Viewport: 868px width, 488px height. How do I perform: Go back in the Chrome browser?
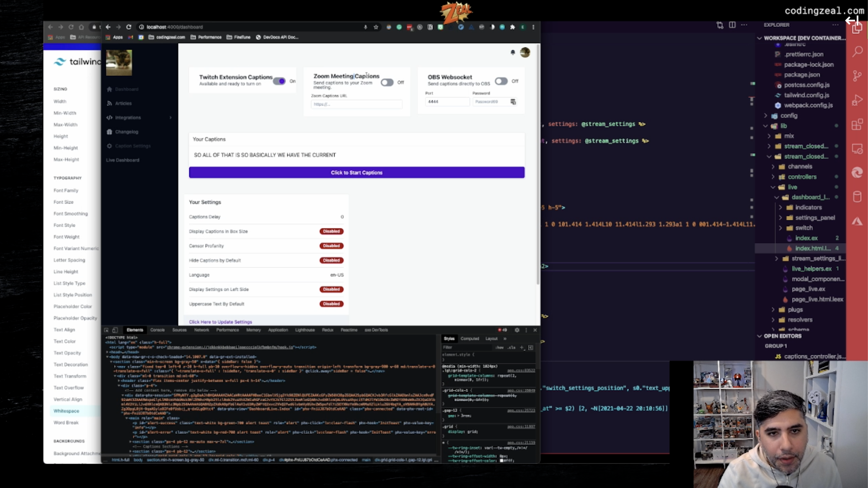coord(108,27)
